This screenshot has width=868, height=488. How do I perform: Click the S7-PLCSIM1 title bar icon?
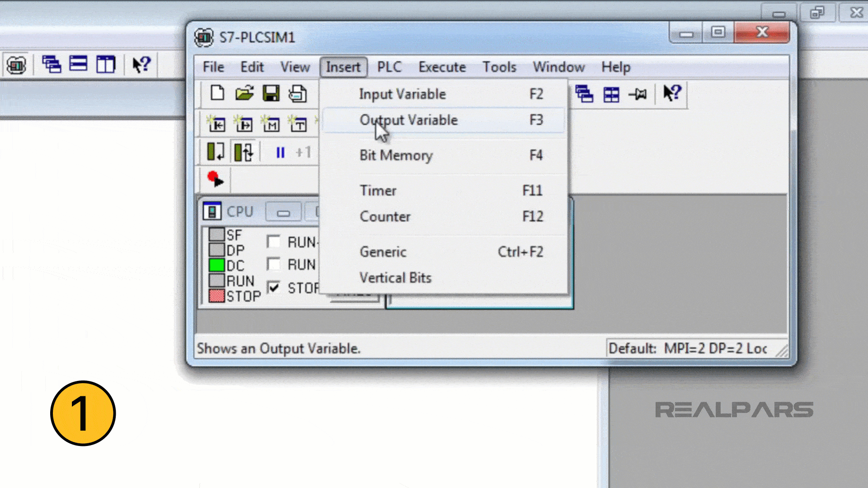pyautogui.click(x=204, y=38)
